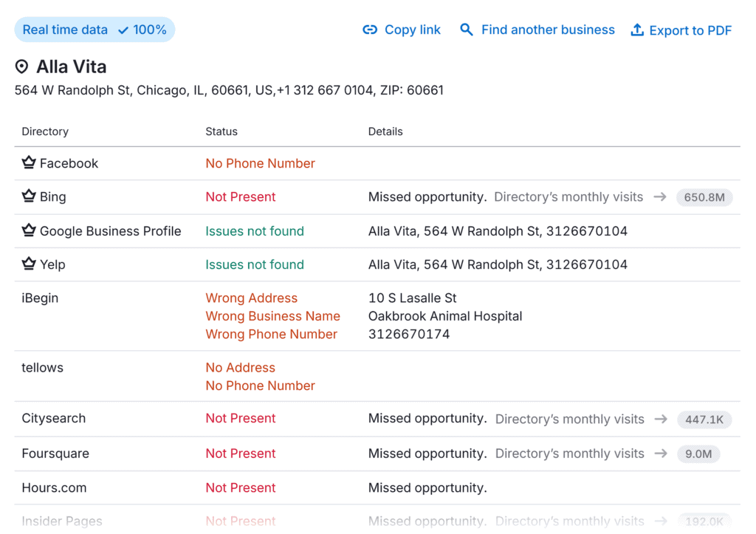756x534 pixels.
Task: Click the arrow in the Citysearch row
Action: click(661, 419)
